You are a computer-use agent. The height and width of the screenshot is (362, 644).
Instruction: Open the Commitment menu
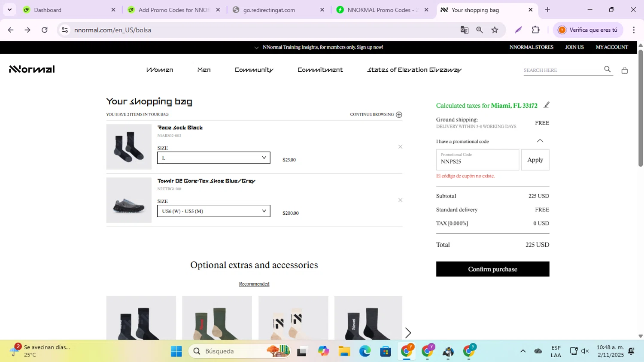tap(320, 70)
